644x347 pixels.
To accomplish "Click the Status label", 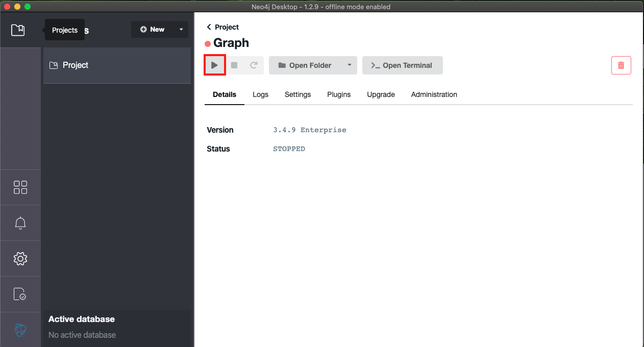I will [x=218, y=149].
